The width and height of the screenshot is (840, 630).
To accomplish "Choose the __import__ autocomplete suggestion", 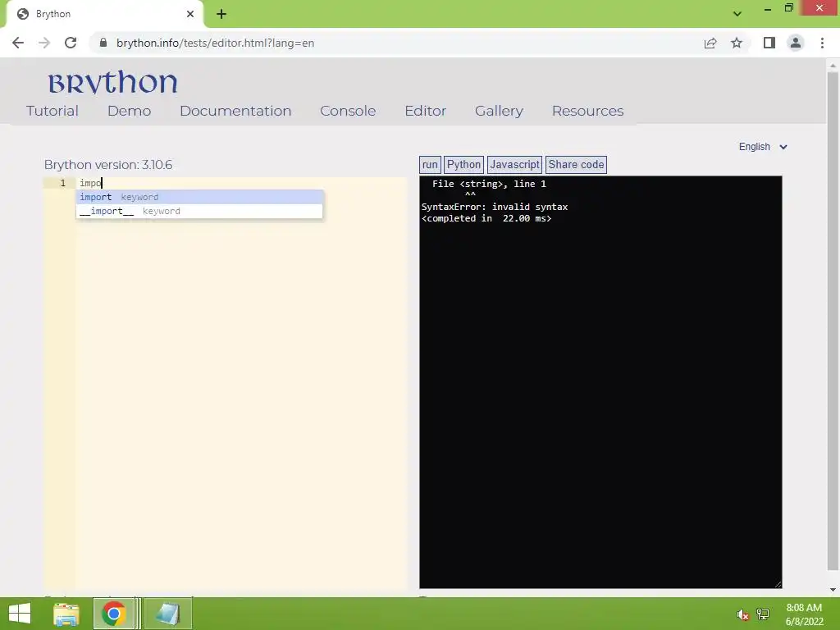I will point(199,211).
